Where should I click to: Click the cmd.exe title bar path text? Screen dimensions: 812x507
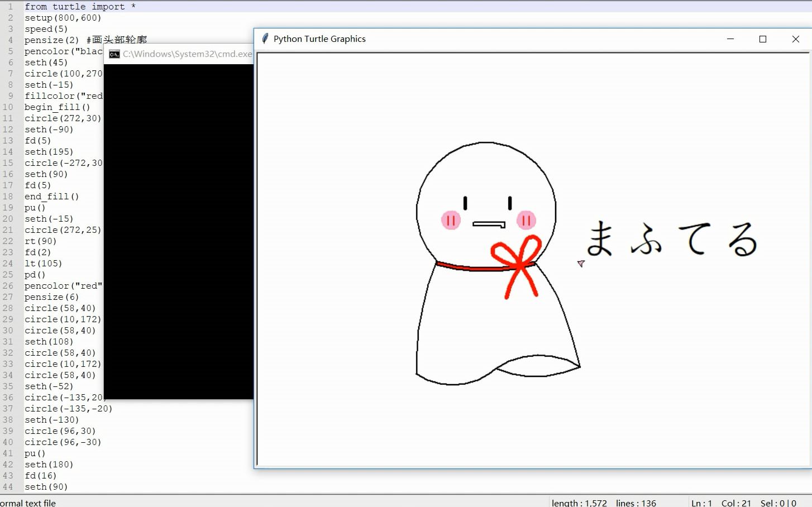tap(188, 54)
